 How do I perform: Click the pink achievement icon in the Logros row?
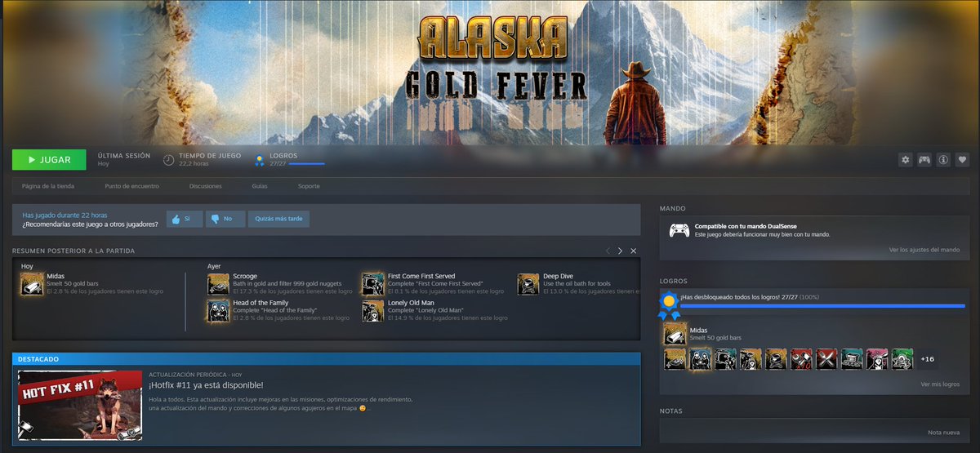coord(877,359)
